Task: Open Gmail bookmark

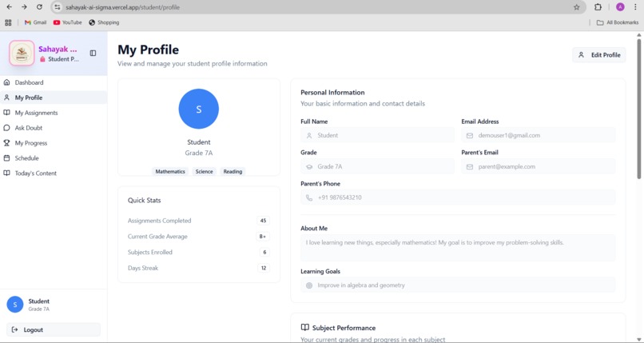Action: [35, 22]
